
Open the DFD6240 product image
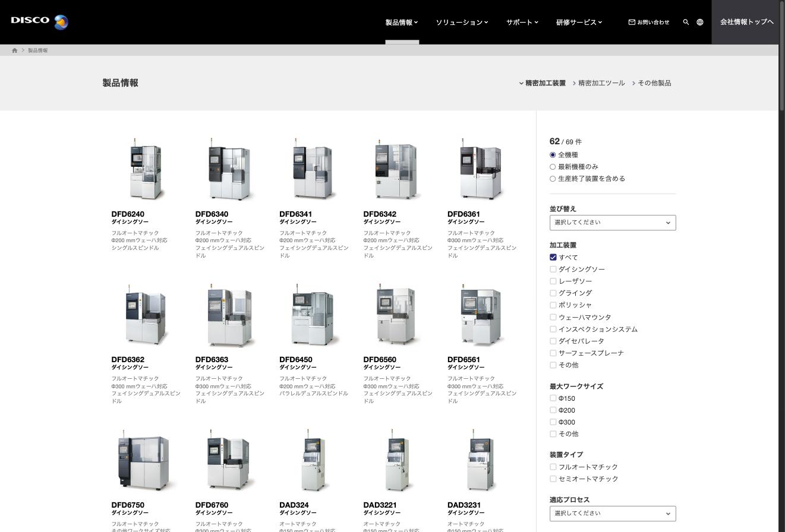point(146,169)
